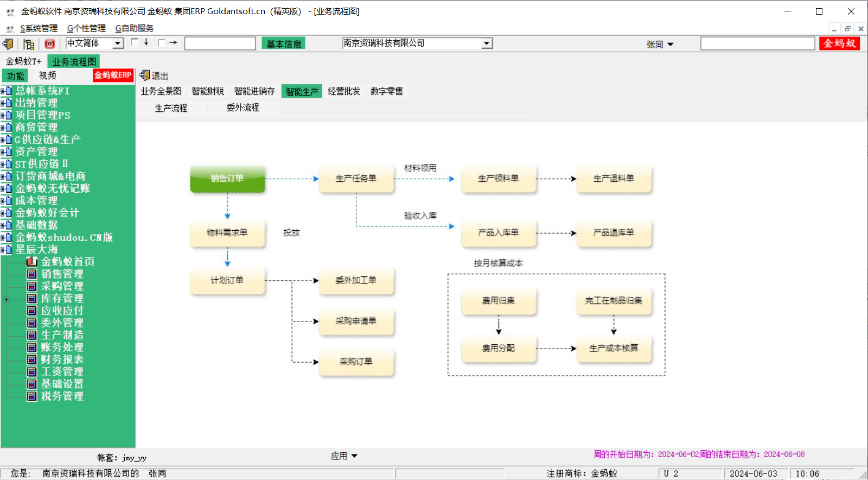The width and height of the screenshot is (868, 480).
Task: Expand the 项目管理PS tree node
Action: 3,115
